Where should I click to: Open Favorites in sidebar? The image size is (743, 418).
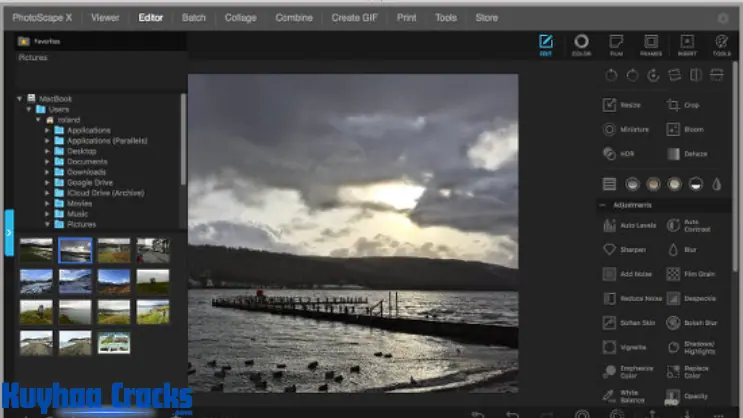tap(39, 41)
